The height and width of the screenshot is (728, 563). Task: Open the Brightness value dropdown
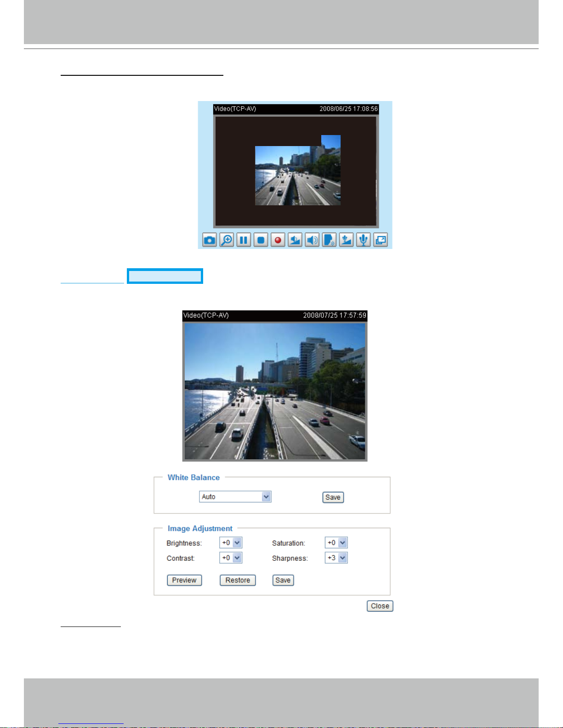pyautogui.click(x=231, y=542)
